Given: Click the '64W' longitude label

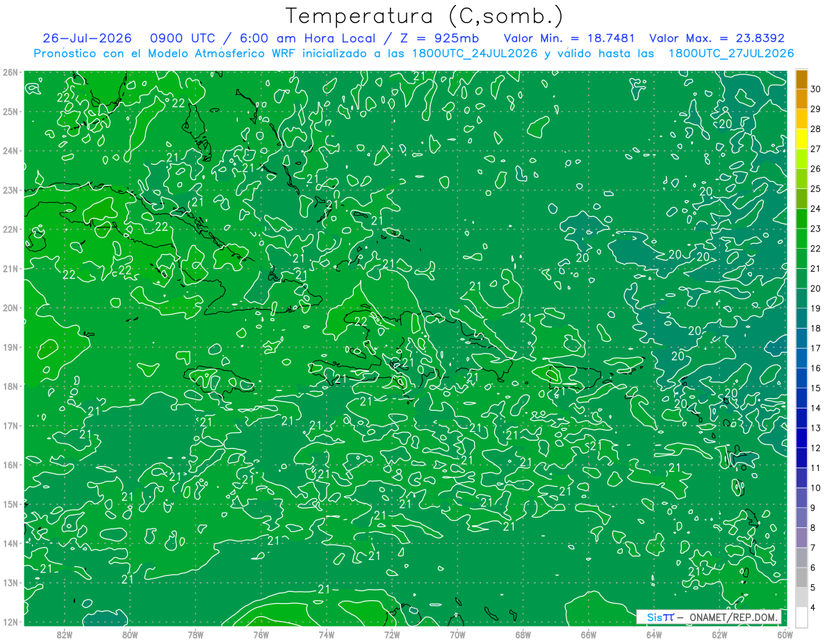Looking at the screenshot, I should click(654, 634).
